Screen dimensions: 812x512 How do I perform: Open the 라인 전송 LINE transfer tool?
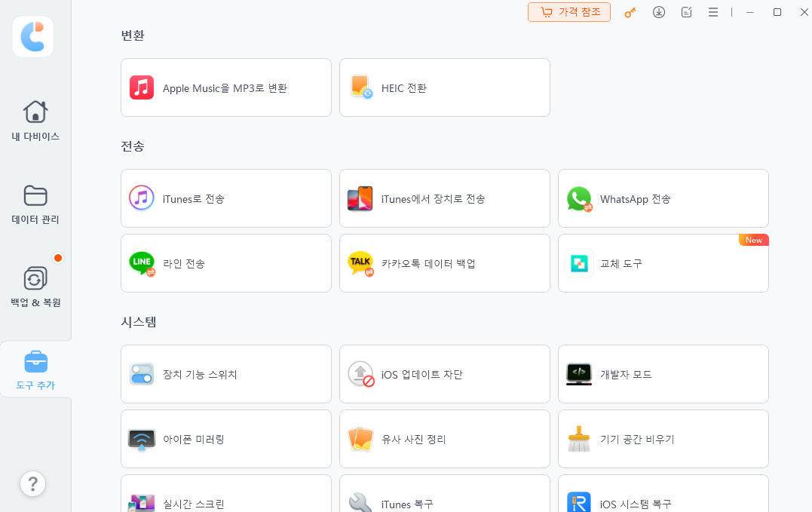[x=225, y=263]
